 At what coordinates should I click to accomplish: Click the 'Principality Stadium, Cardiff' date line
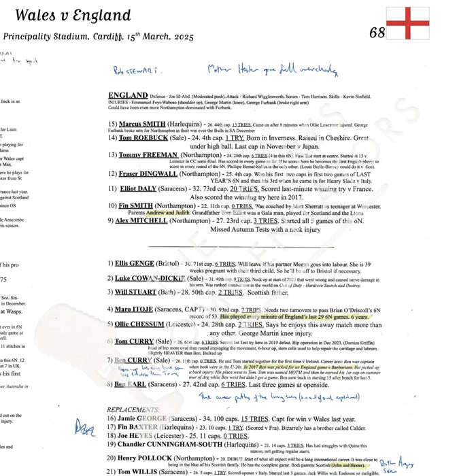[x=98, y=37]
